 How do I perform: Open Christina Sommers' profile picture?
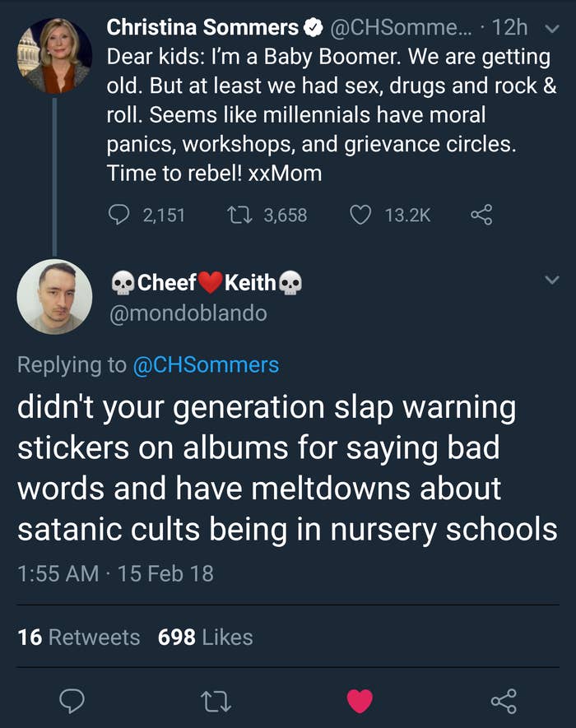pos(54,54)
